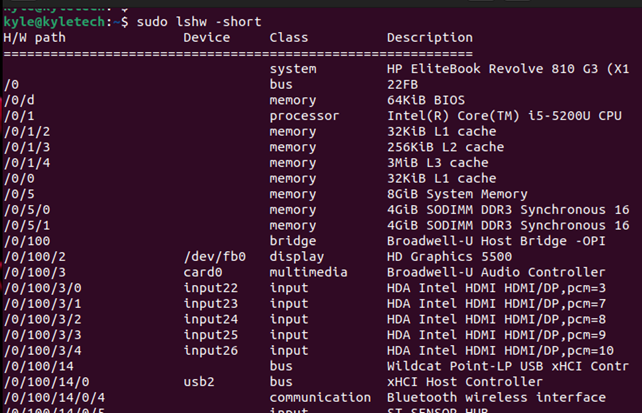This screenshot has height=413, width=642.
Task: Click the 'Description' column header
Action: click(x=430, y=38)
